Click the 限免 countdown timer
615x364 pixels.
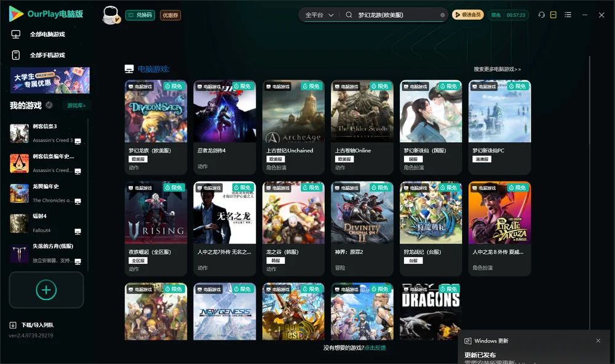pos(508,15)
